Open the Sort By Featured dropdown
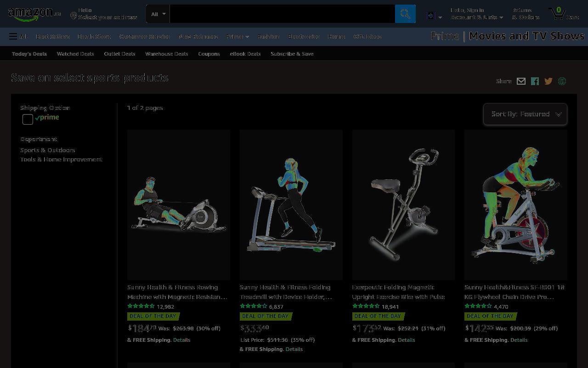Screen dimensions: 588x368 coord(525,114)
